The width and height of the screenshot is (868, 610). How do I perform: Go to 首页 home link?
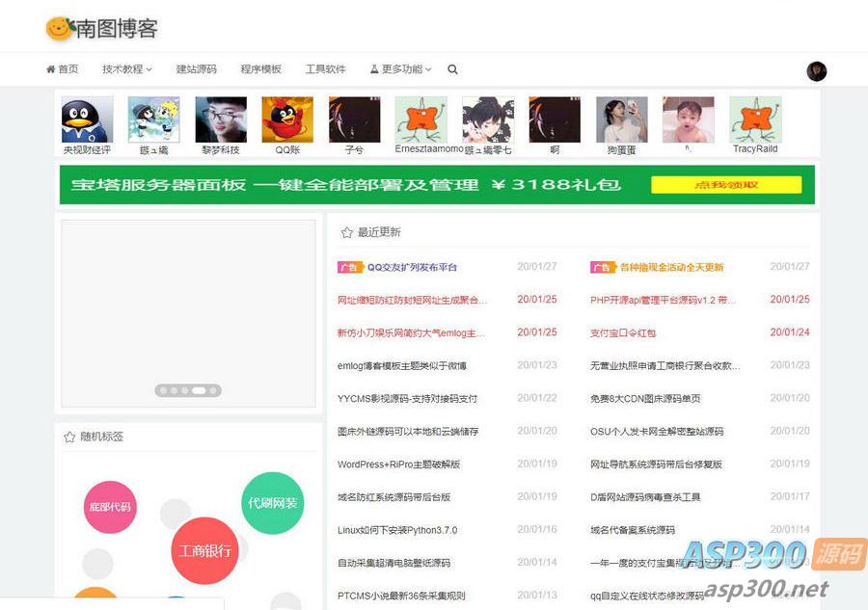pos(62,69)
